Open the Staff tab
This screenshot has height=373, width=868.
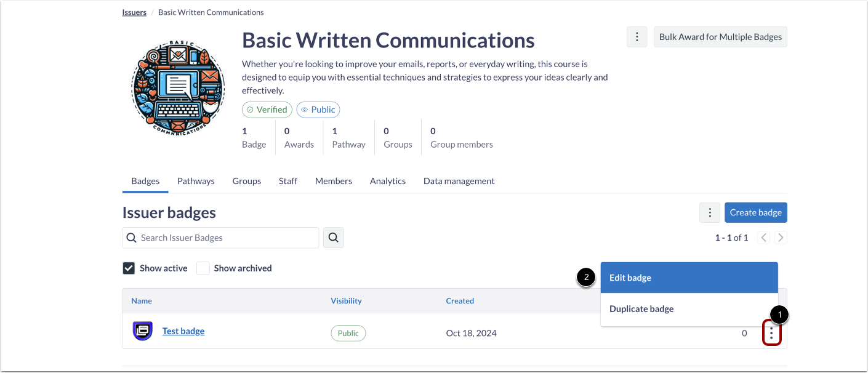click(287, 181)
